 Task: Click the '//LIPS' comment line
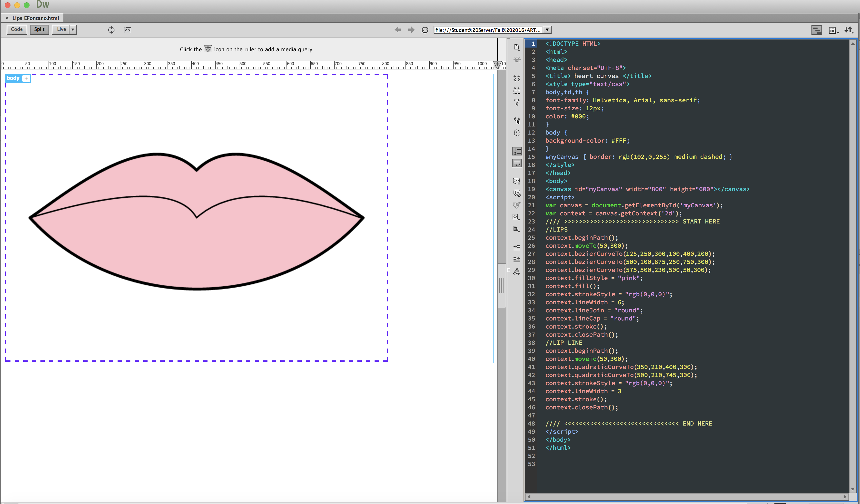tap(557, 229)
